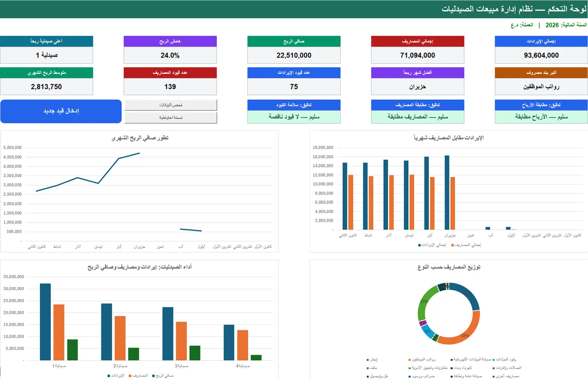Click largest expense item 'رواتب الموظفين' card value

541,87
